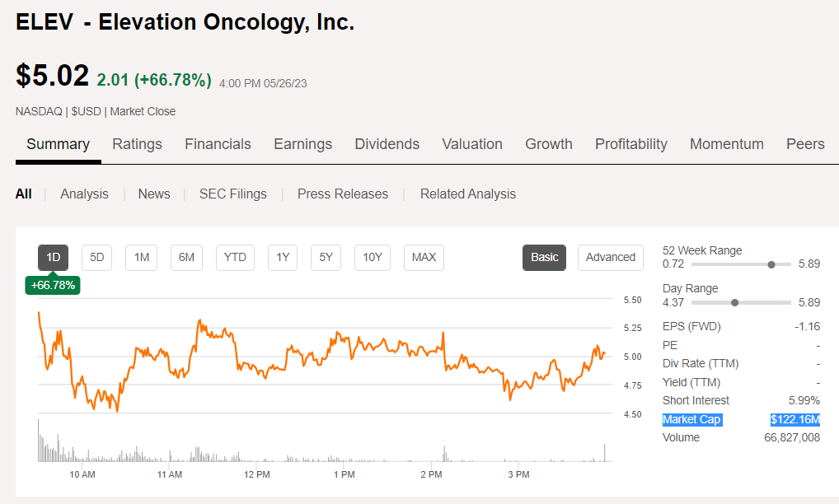Image resolution: width=839 pixels, height=504 pixels.
Task: Open Press Releases filter
Action: [x=343, y=194]
